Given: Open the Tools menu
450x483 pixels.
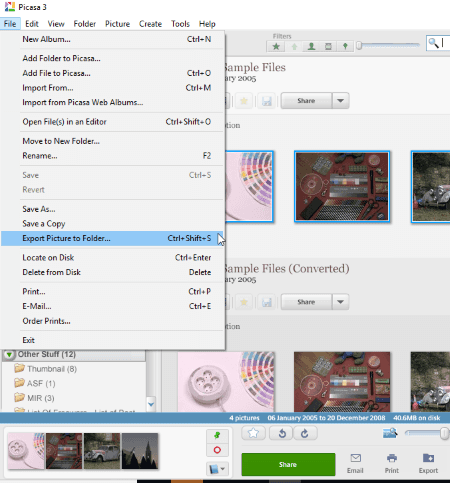Looking at the screenshot, I should point(180,24).
